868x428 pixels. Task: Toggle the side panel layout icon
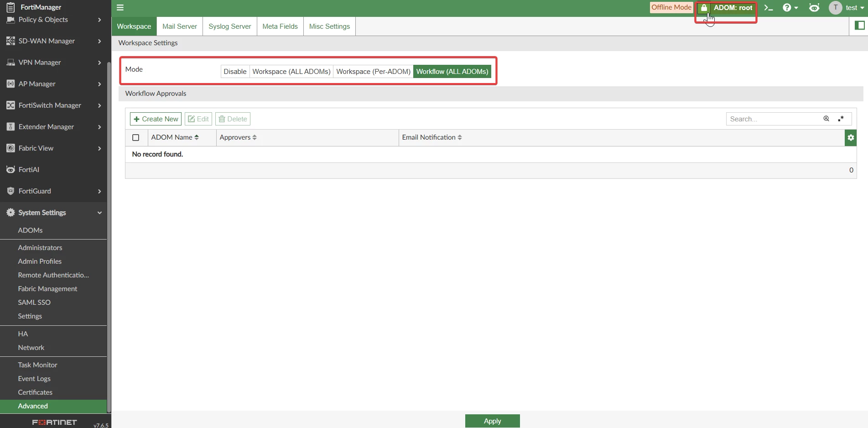pos(860,26)
